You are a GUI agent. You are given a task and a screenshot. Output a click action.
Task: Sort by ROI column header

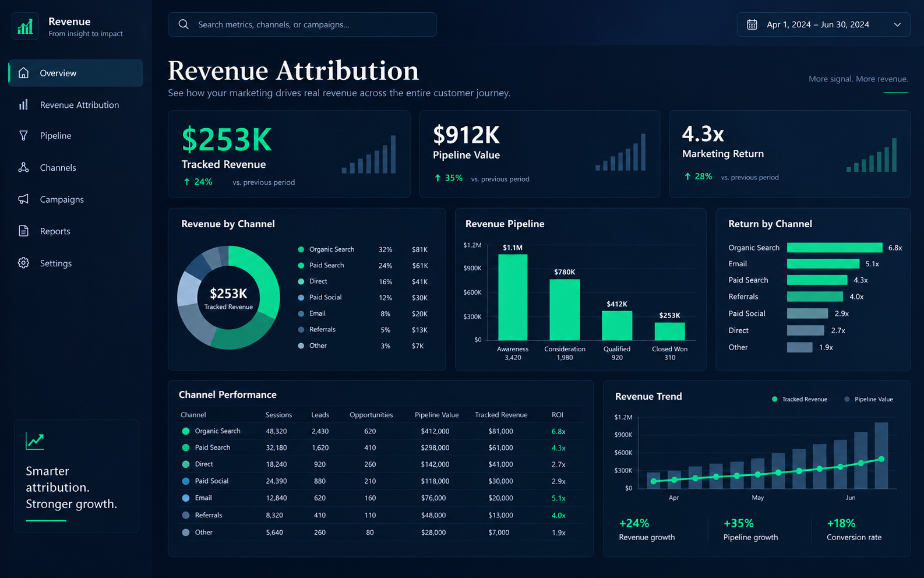click(558, 415)
